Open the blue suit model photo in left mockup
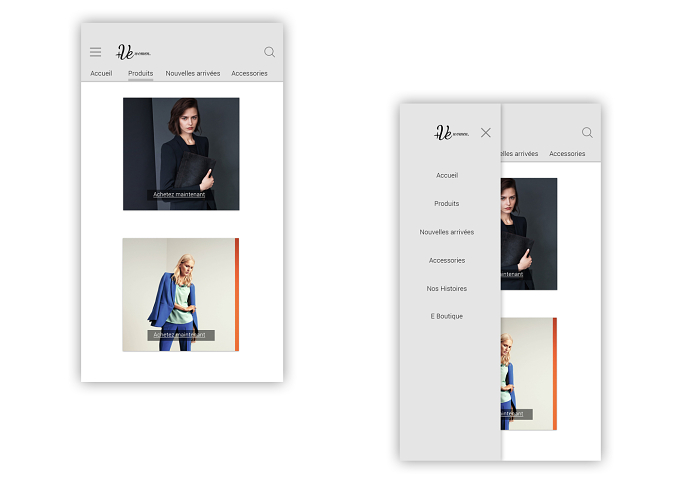The height and width of the screenshot is (486, 680). pos(181,295)
